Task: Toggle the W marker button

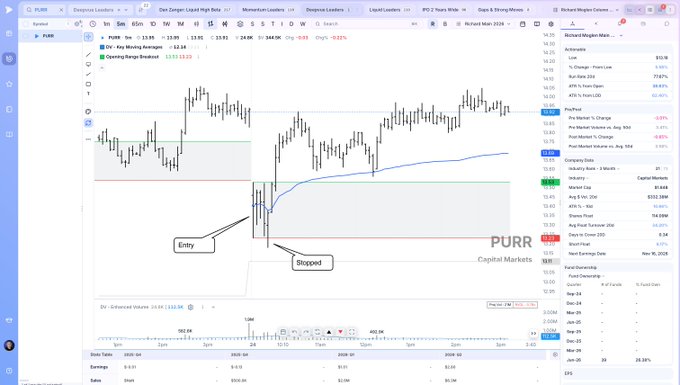Action: coord(303,24)
